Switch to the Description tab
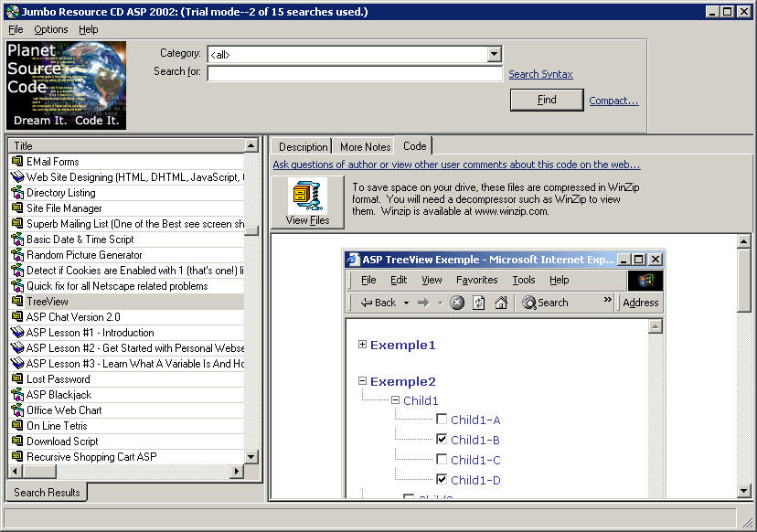Viewport: 757px width, 532px height. (x=304, y=147)
